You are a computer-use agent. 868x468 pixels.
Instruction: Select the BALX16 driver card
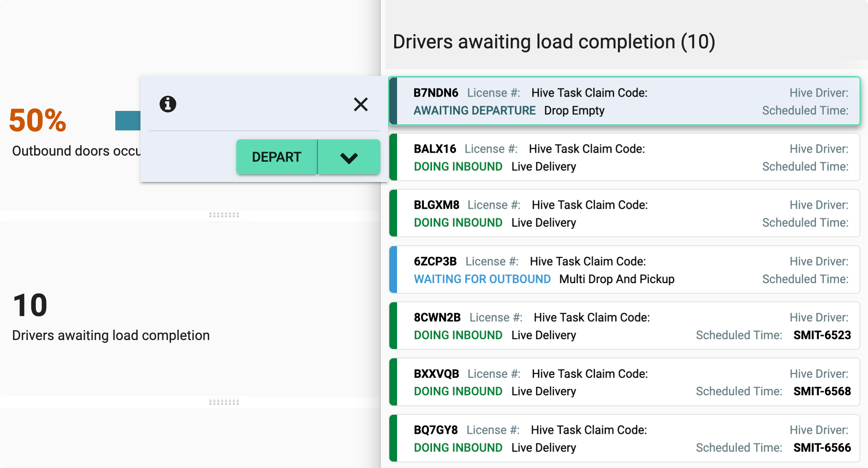624,157
